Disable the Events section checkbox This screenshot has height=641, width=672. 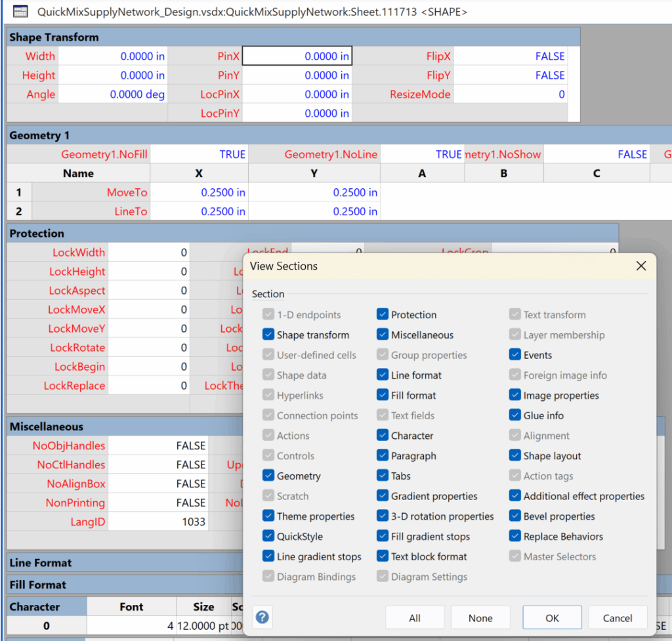pyautogui.click(x=514, y=355)
